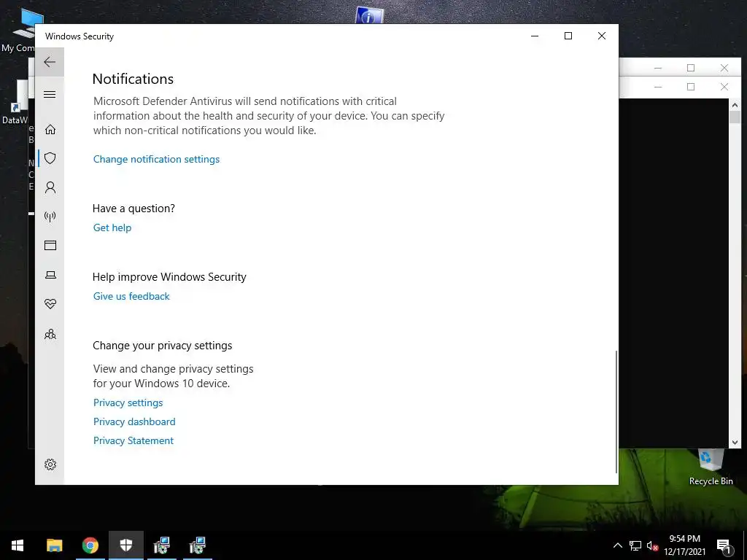The image size is (747, 560).
Task: Open the Privacy Statement link
Action: [x=133, y=441]
